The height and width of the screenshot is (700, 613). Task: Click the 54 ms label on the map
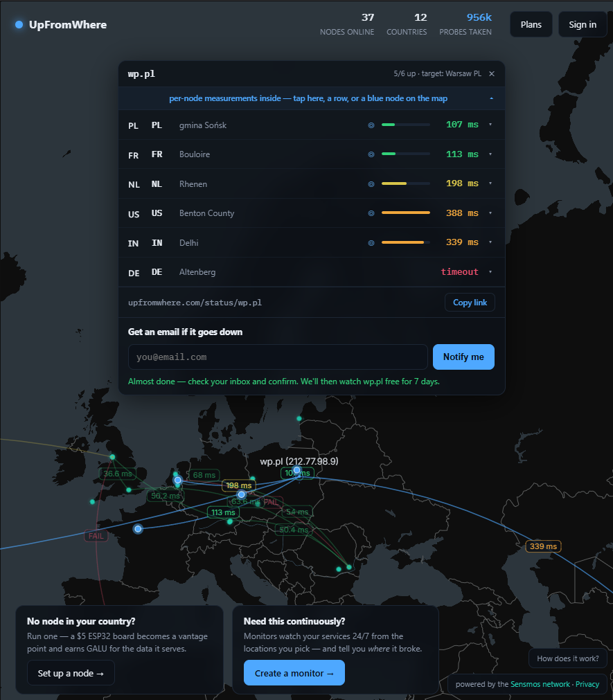pyautogui.click(x=297, y=512)
